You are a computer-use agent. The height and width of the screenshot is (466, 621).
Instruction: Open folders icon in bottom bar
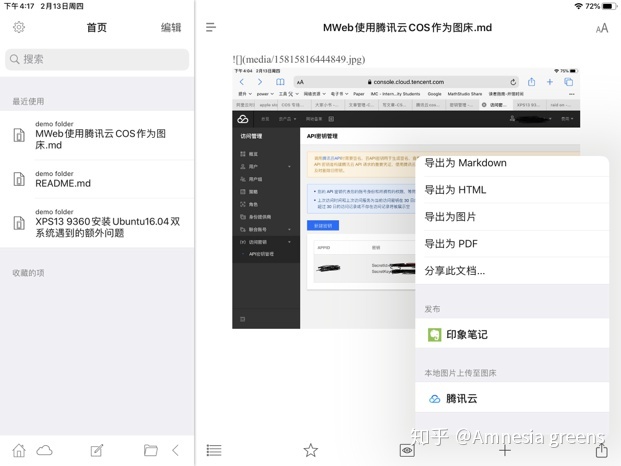(x=150, y=450)
